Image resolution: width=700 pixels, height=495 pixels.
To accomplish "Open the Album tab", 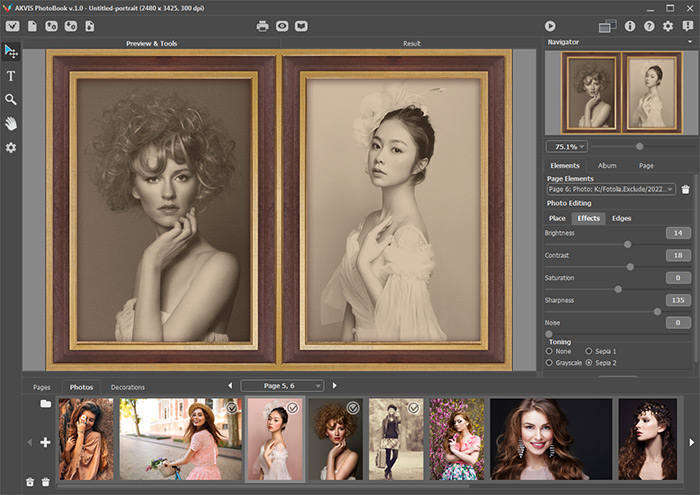I will coord(607,166).
